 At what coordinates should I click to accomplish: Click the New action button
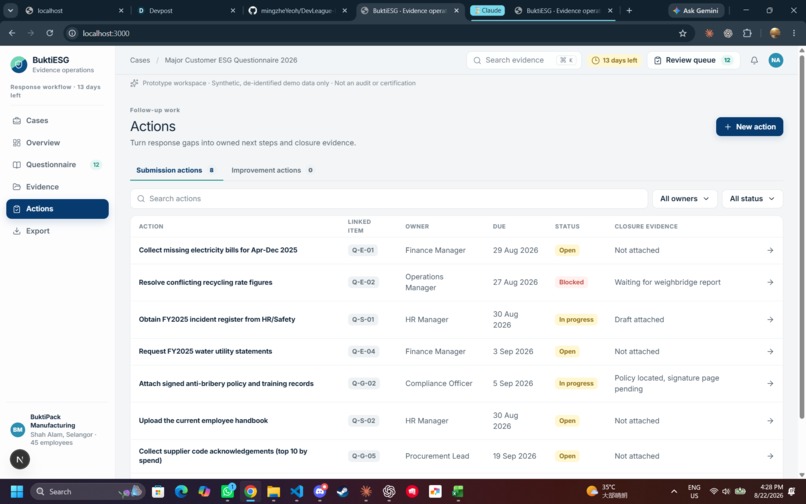[749, 127]
